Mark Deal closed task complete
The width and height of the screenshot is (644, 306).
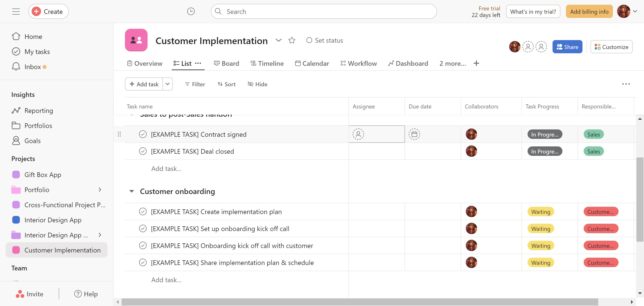click(x=143, y=151)
